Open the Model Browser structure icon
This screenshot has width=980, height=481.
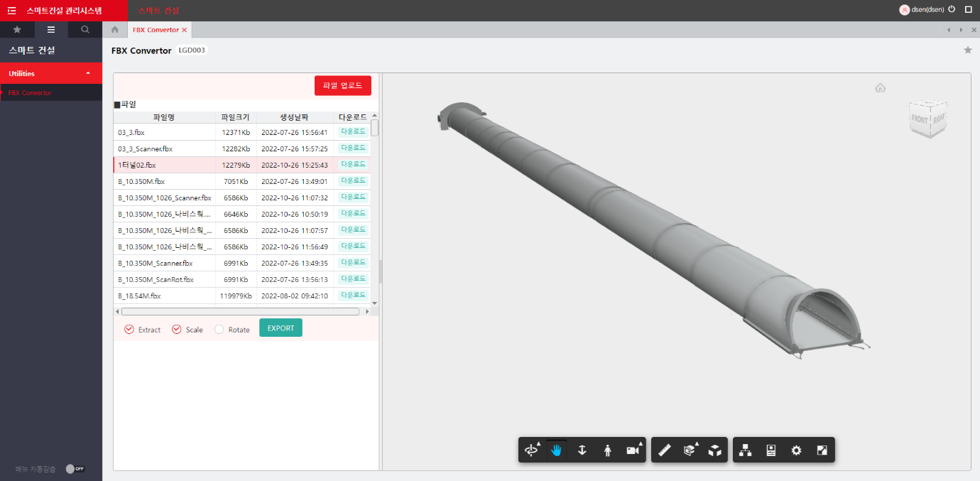(746, 450)
